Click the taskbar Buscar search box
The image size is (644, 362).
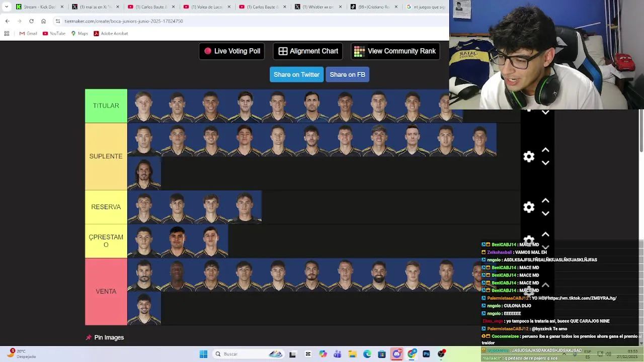pyautogui.click(x=249, y=354)
